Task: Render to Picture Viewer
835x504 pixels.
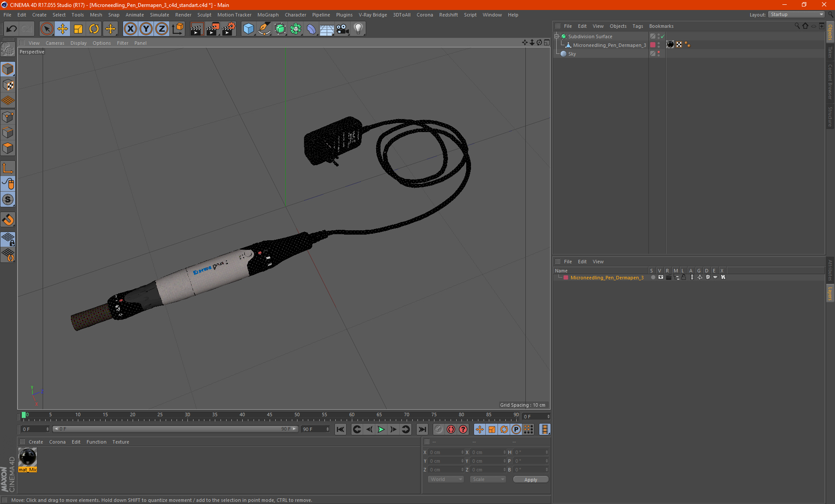Action: click(213, 29)
